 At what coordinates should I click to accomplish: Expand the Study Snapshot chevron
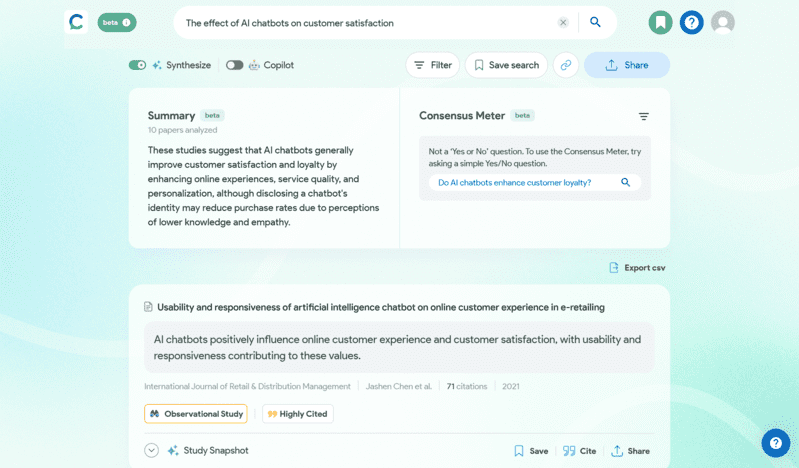[x=152, y=451]
